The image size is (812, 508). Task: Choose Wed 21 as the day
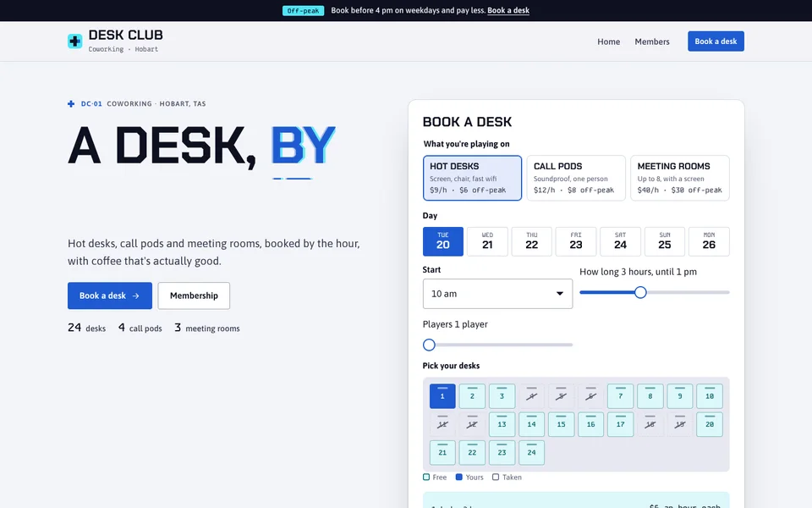[487, 241]
